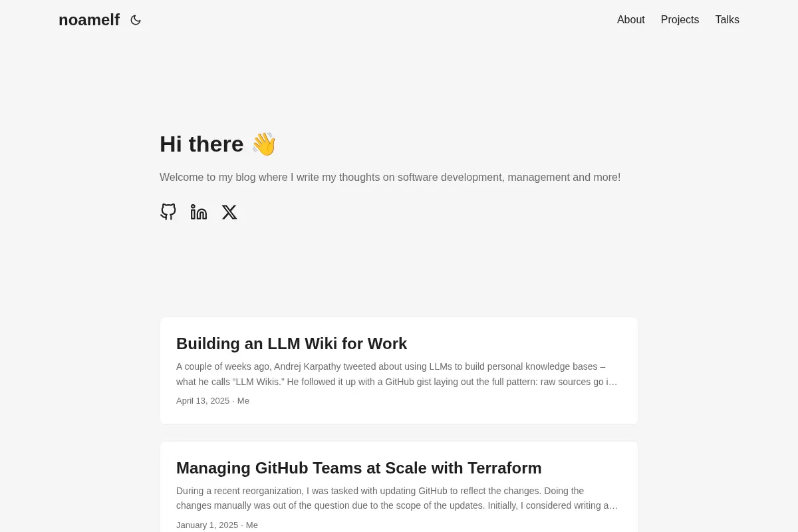Click the January 1, 2025 post date
Viewport: 798px width, 532px height.
point(207,525)
